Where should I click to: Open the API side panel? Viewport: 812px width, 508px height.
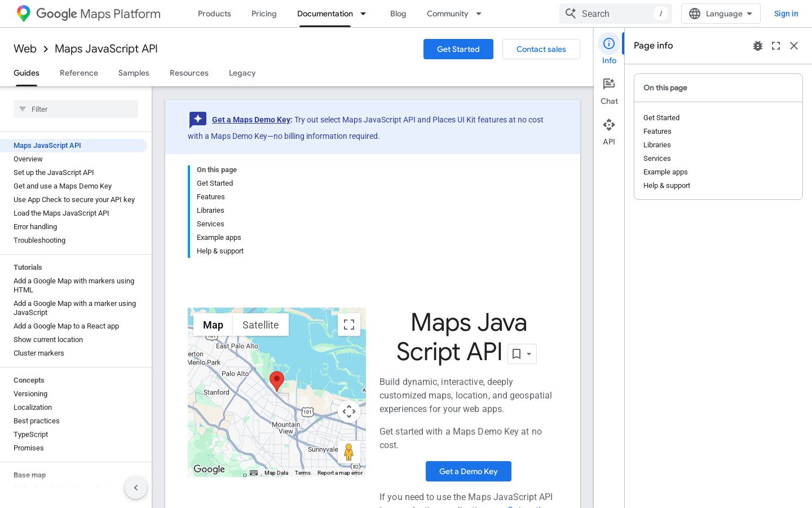coord(609,132)
